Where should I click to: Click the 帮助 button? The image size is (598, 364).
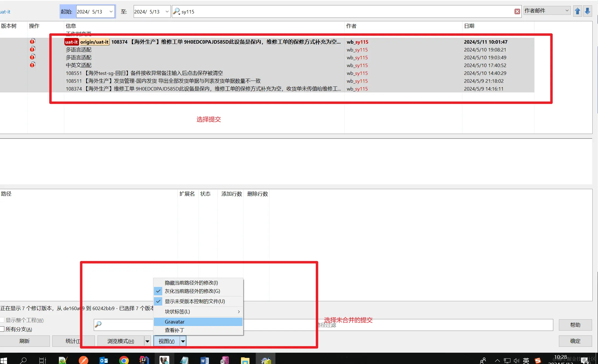pyautogui.click(x=575, y=325)
